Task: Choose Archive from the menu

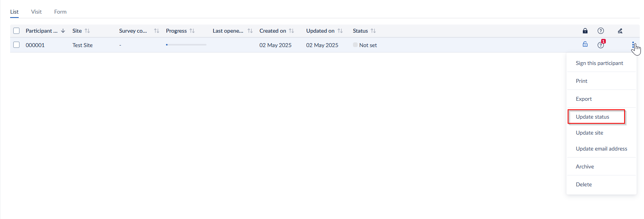Action: tap(585, 166)
